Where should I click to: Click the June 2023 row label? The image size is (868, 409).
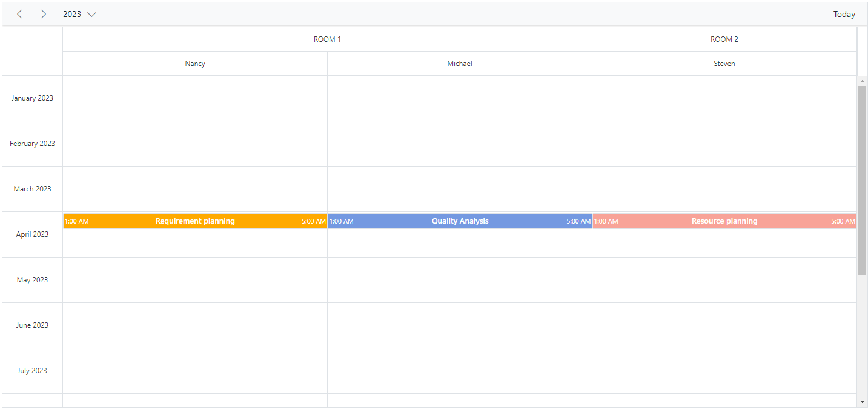tap(32, 325)
